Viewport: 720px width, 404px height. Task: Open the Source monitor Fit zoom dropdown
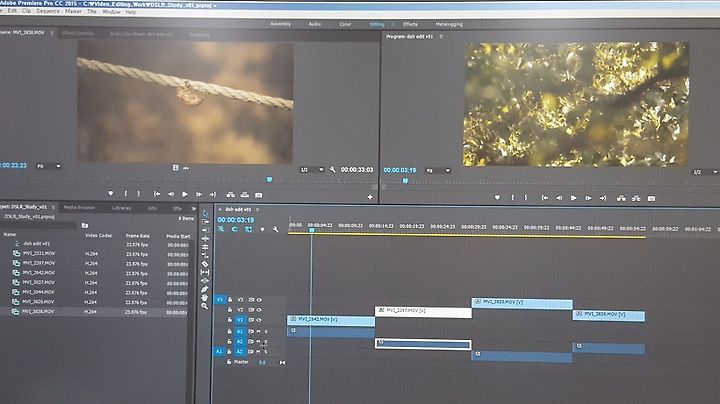pos(49,166)
